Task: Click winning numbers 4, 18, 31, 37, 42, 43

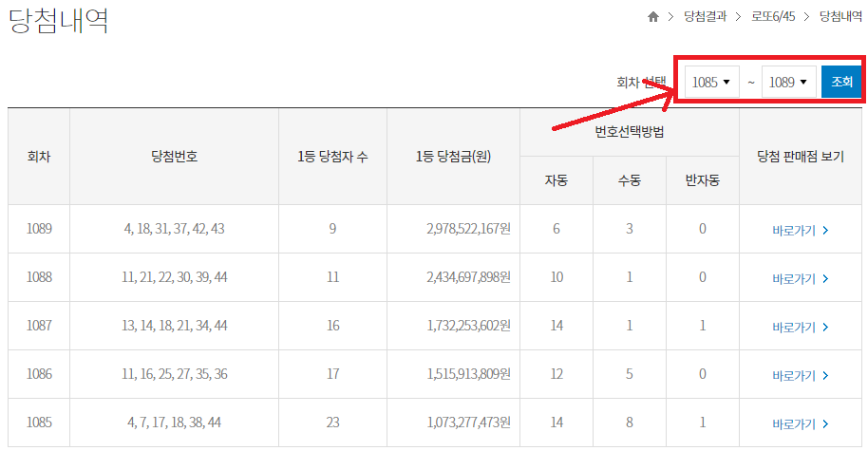Action: point(175,229)
